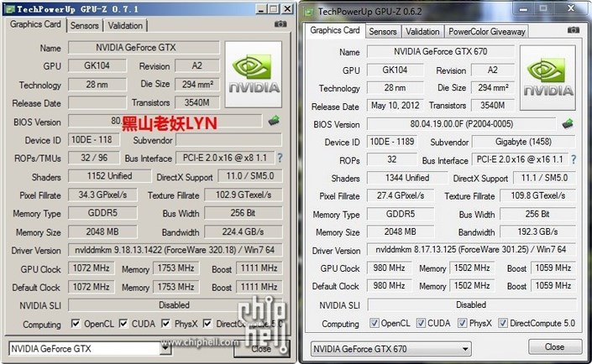Switch to Sensors tab in GPU-Z 0.6.2
Screen dimensions: 592x364
click(383, 32)
